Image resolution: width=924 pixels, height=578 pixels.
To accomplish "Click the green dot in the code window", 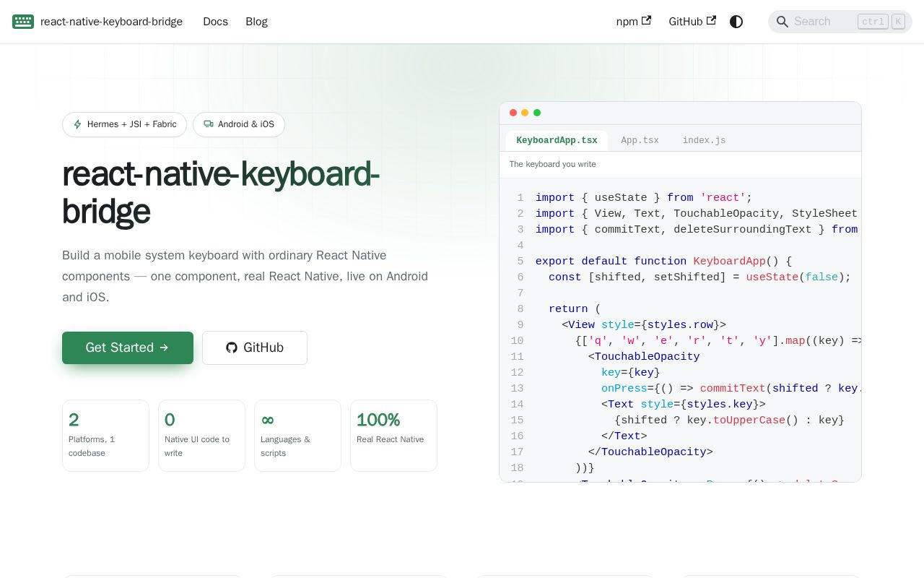I will [x=537, y=113].
